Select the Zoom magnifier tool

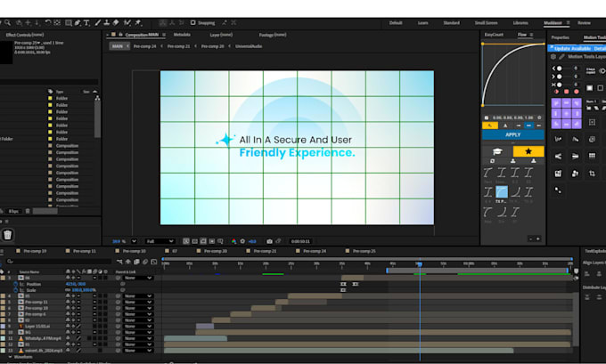click(8, 23)
